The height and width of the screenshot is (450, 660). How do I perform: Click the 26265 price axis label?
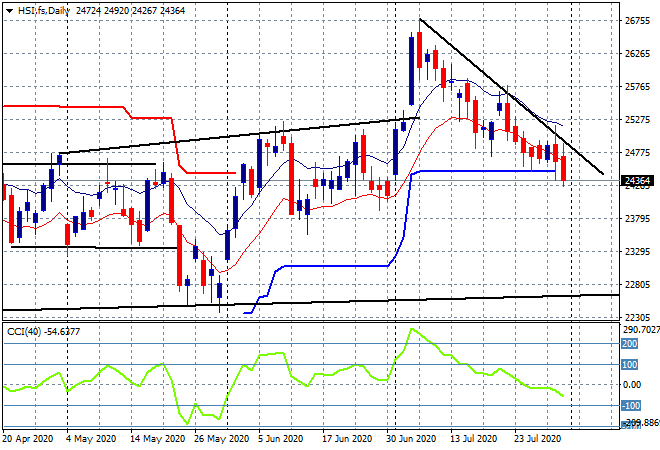637,53
